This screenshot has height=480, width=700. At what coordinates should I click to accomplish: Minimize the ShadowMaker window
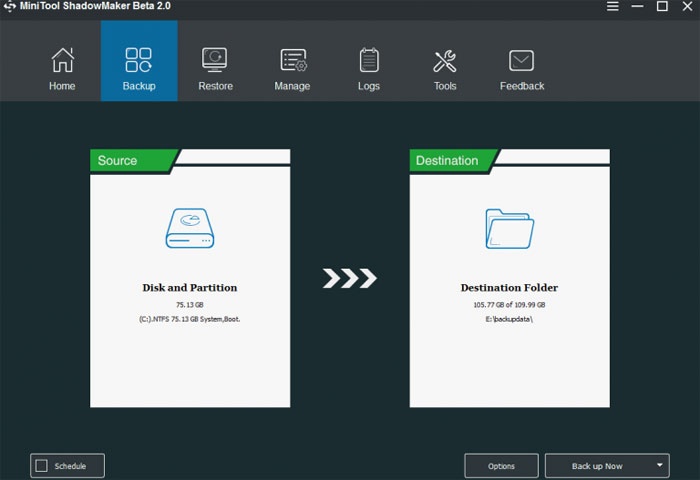tap(638, 6)
